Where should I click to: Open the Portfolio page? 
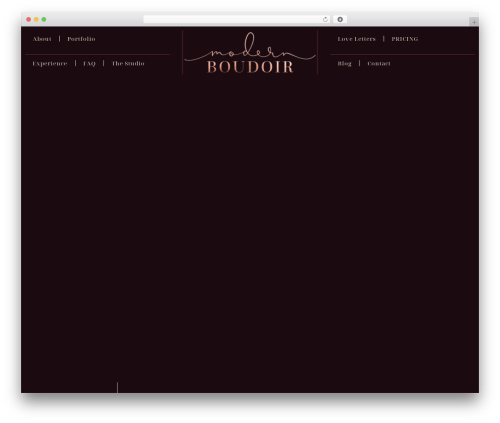click(x=81, y=39)
